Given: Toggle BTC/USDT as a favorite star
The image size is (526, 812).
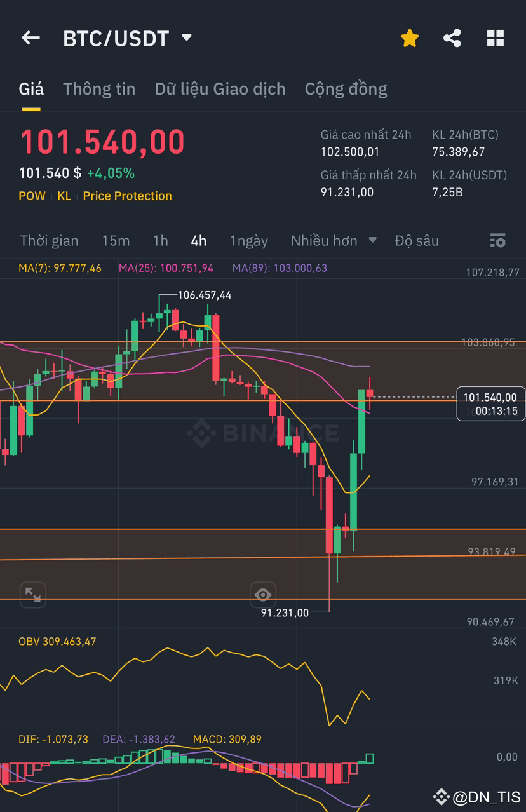Looking at the screenshot, I should pos(410,37).
